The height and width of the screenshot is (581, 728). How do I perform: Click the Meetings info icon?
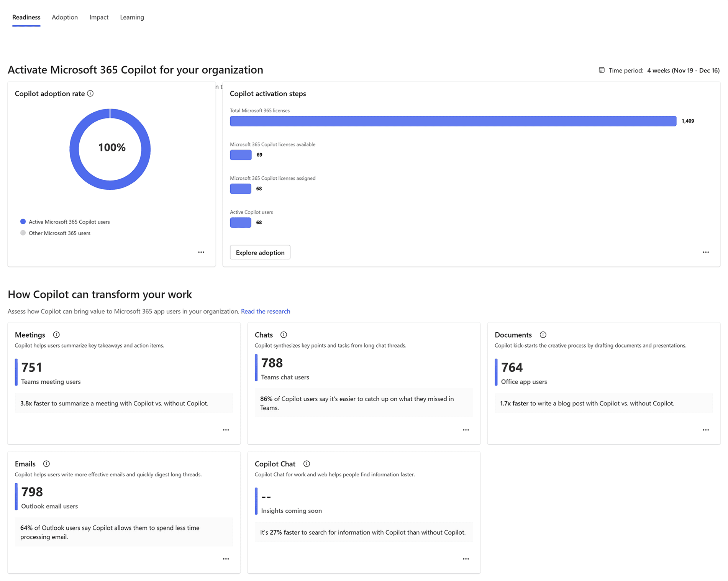pos(56,335)
